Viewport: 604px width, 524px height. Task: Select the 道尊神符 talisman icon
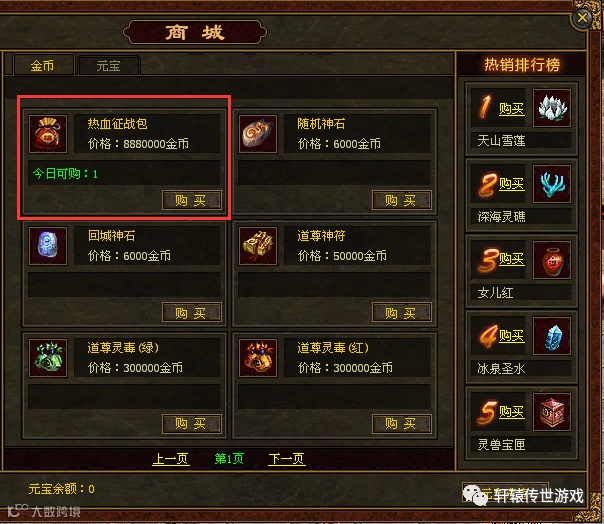click(258, 246)
